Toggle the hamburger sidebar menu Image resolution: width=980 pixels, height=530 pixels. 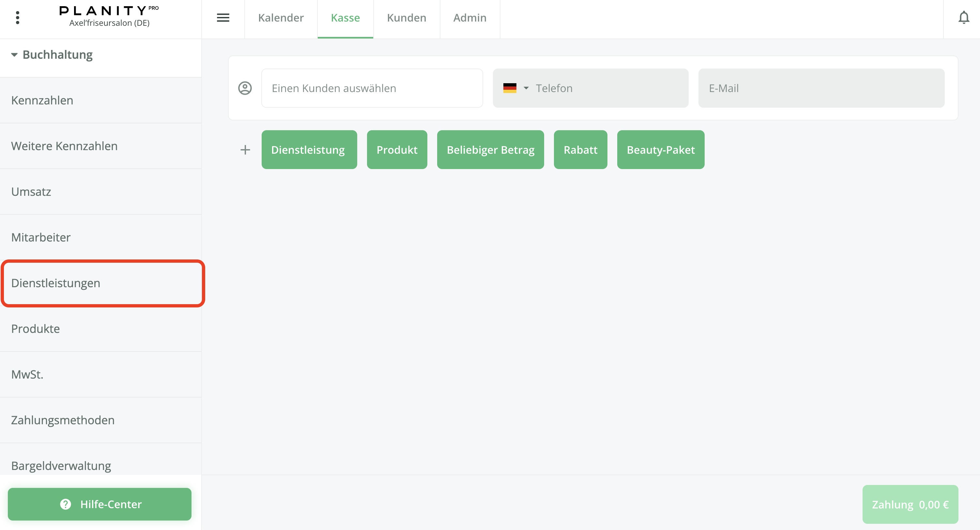coord(223,18)
